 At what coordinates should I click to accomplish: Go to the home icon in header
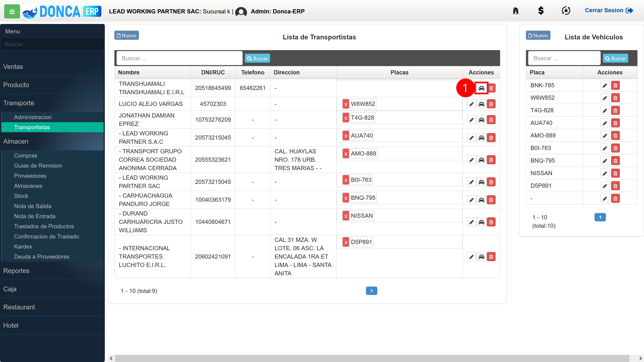[516, 11]
